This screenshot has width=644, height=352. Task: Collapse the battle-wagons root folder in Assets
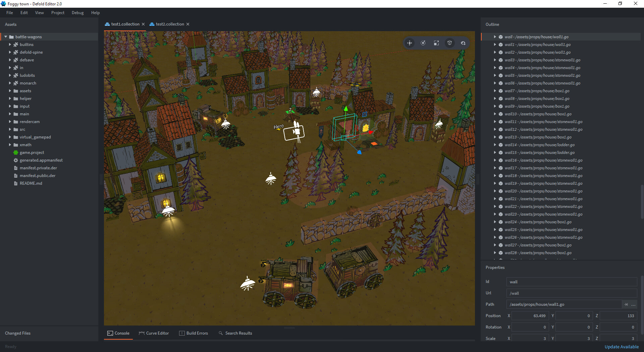(6, 37)
